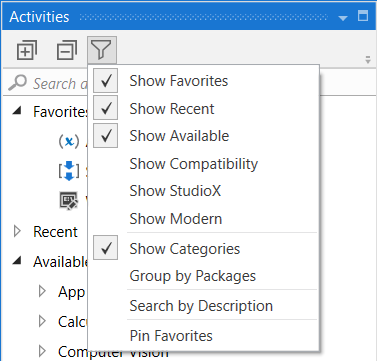Select the Available tree label
Viewport: 377px width, 361px height.
[x=60, y=262]
